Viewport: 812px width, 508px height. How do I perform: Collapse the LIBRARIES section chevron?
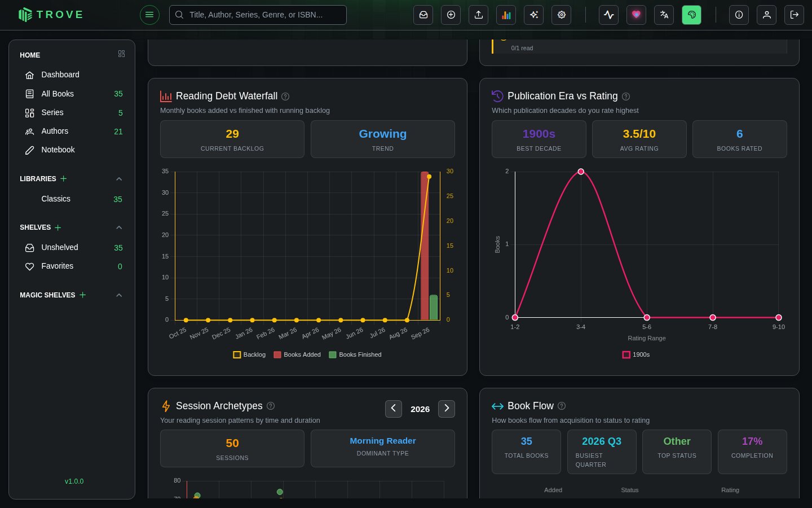point(119,179)
